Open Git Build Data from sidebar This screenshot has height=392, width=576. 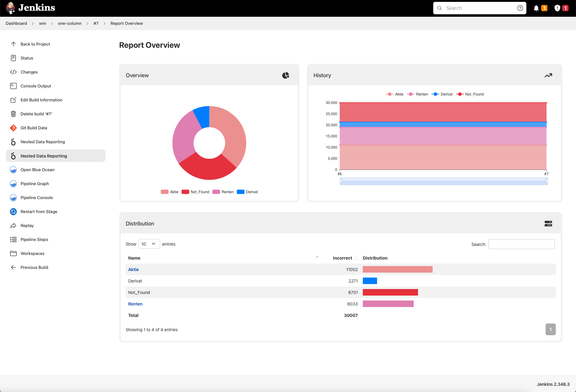point(34,128)
